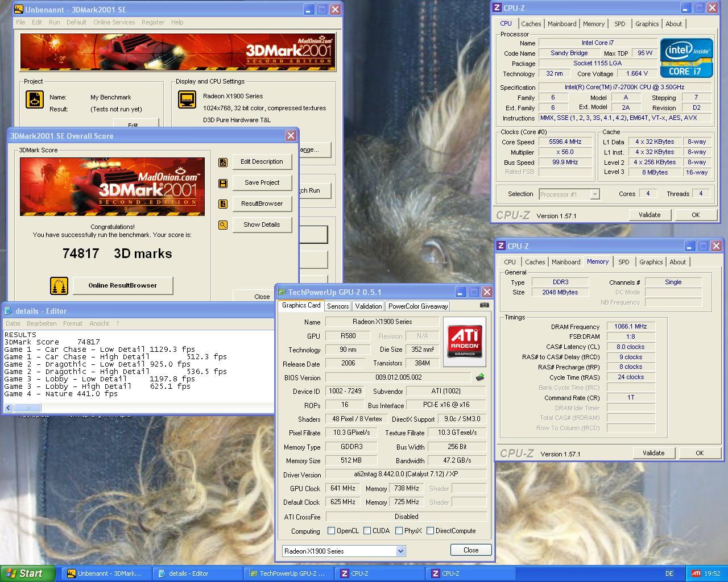Click the GPU Clock value 641 MHz
This screenshot has width=728, height=582.
[342, 488]
